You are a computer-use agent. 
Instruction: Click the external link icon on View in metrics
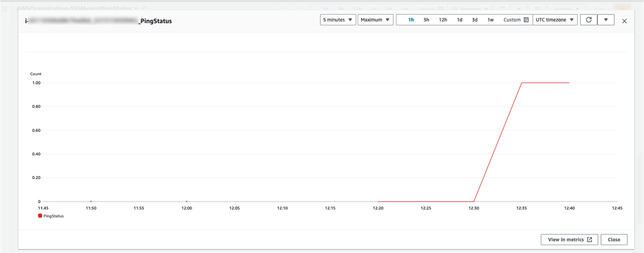(589, 239)
